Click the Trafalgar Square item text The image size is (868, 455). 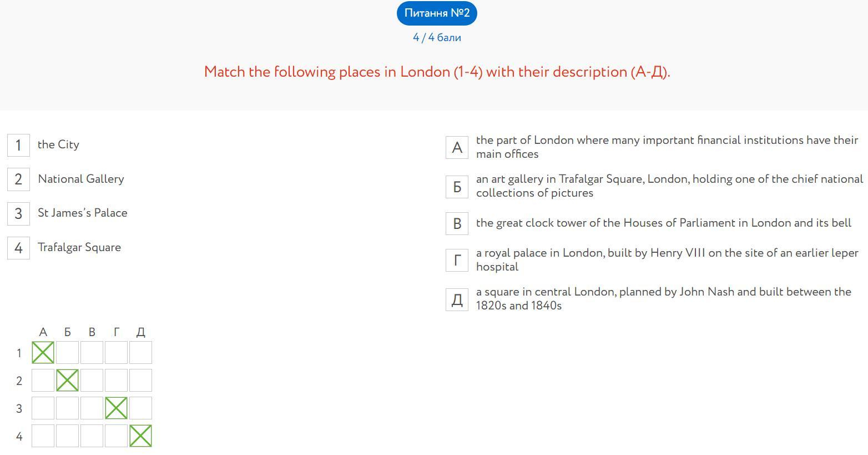coord(79,248)
